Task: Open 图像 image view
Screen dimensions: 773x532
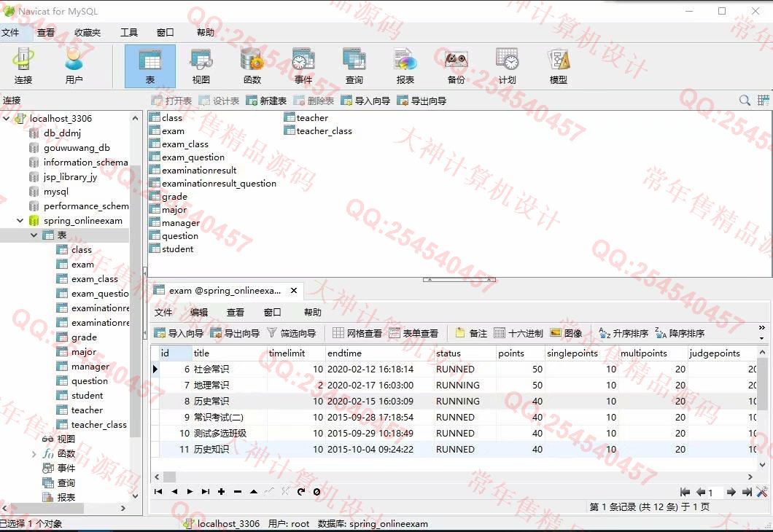Action: pos(567,334)
